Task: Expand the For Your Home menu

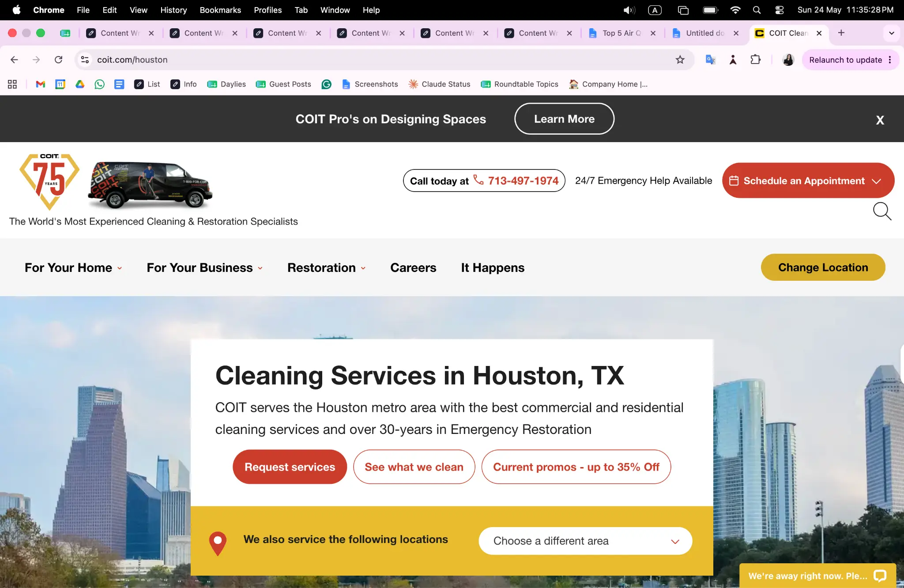Action: coord(73,268)
